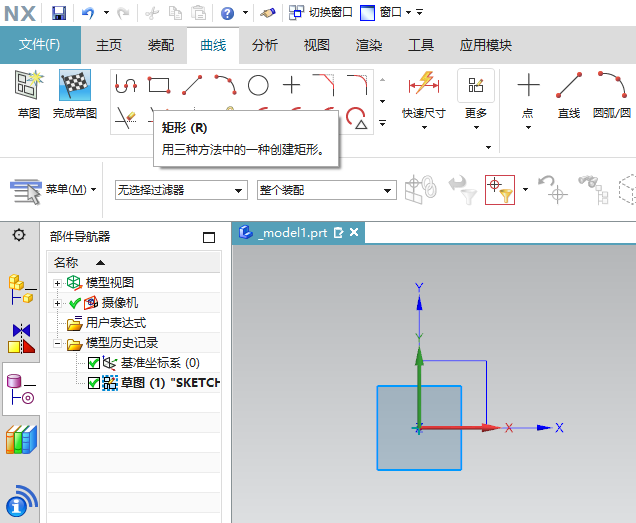Select the Profile curve tool

pos(126,84)
